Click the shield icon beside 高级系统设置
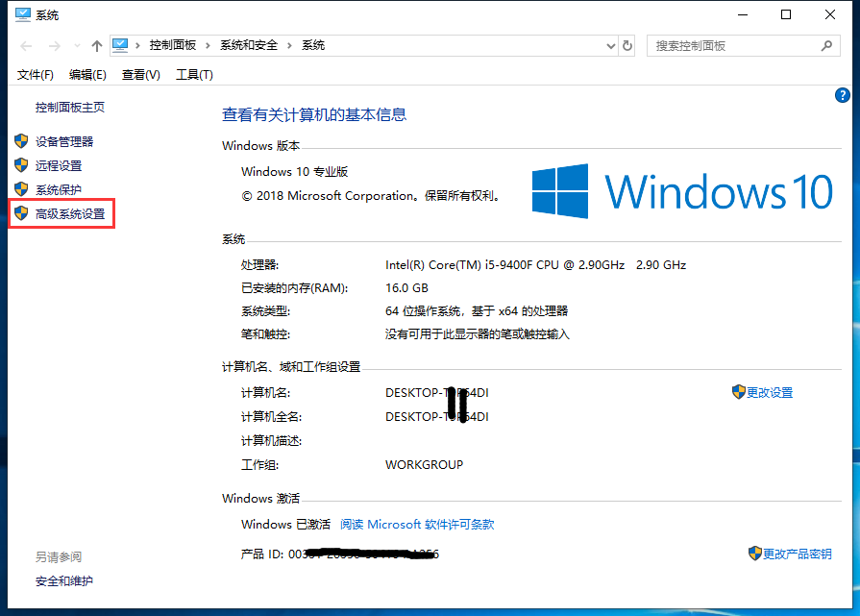This screenshot has width=860, height=616. click(x=21, y=213)
